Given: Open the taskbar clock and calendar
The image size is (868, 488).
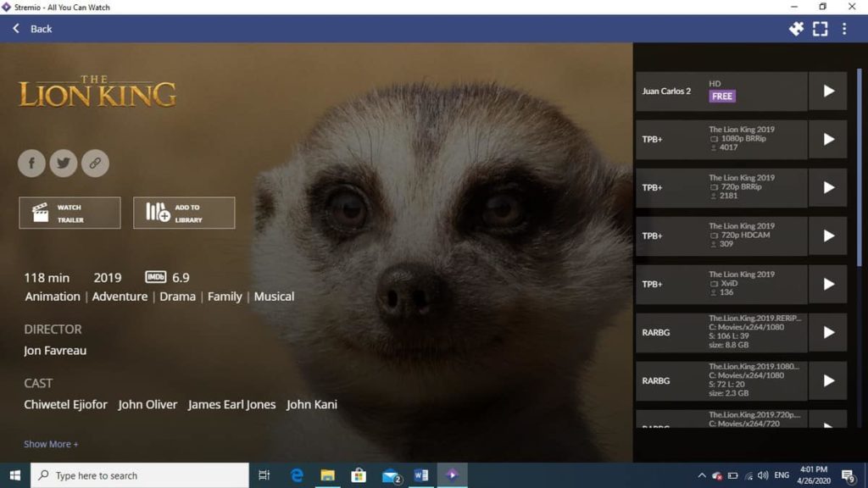Looking at the screenshot, I should tap(814, 475).
